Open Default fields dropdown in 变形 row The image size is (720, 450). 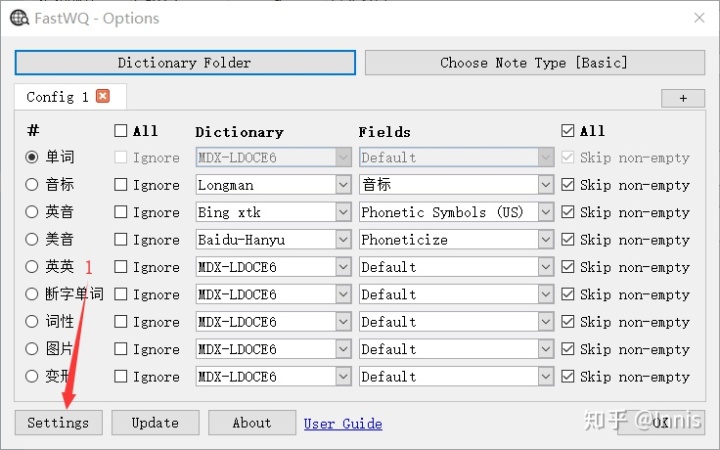click(x=456, y=377)
